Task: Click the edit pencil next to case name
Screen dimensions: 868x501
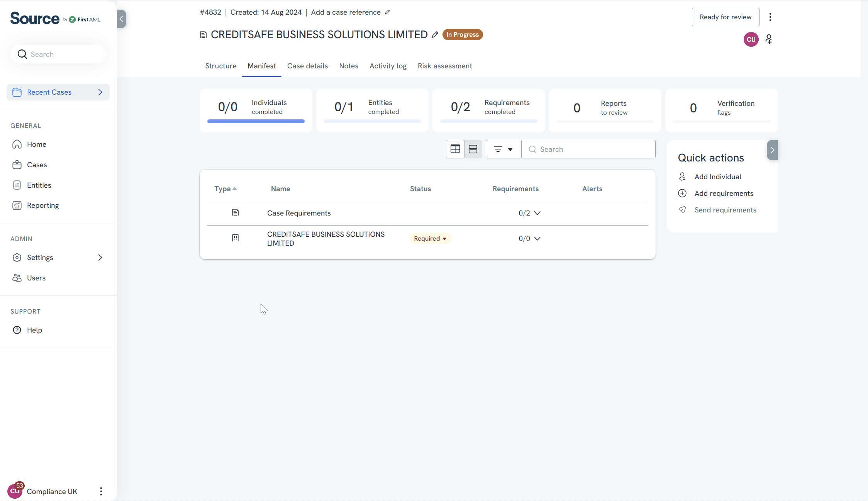Action: [435, 35]
